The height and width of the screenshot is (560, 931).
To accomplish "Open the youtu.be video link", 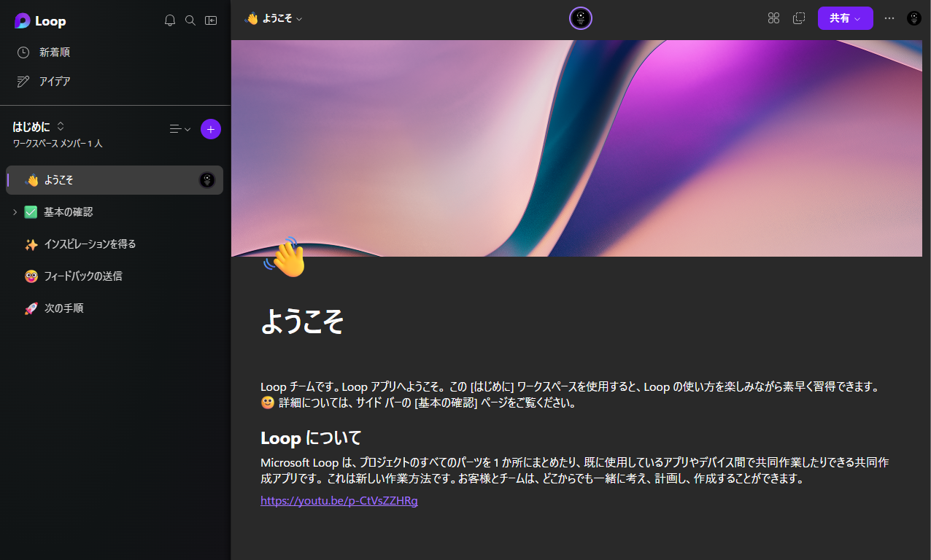I will click(339, 501).
